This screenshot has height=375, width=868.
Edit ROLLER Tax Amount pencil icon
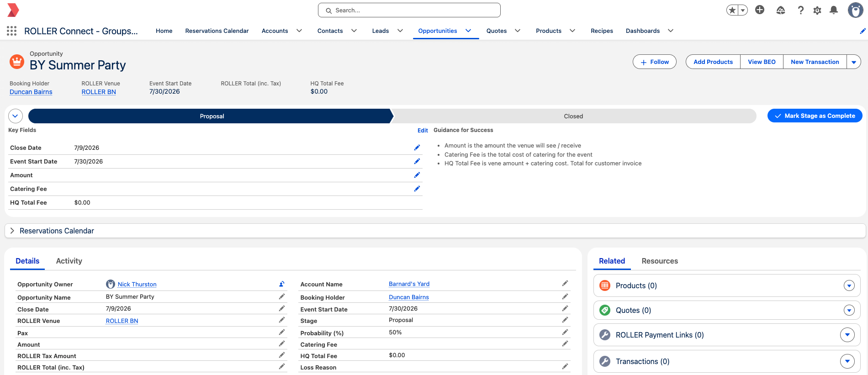click(x=282, y=355)
